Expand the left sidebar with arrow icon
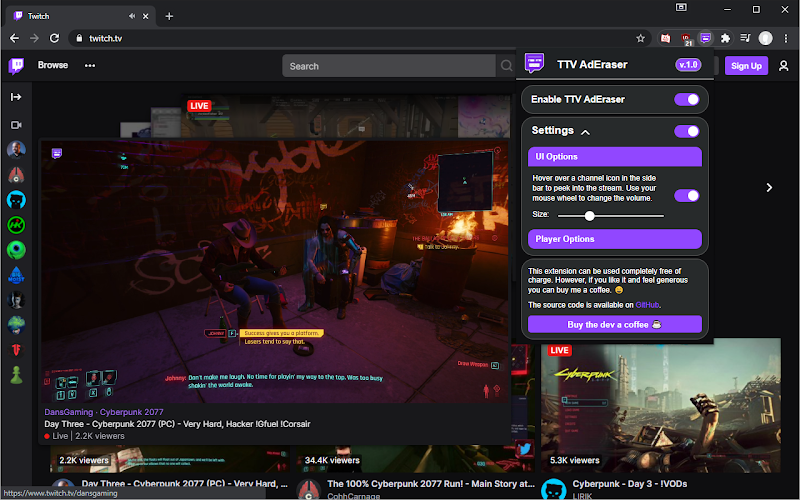The image size is (800, 500). coord(16,97)
